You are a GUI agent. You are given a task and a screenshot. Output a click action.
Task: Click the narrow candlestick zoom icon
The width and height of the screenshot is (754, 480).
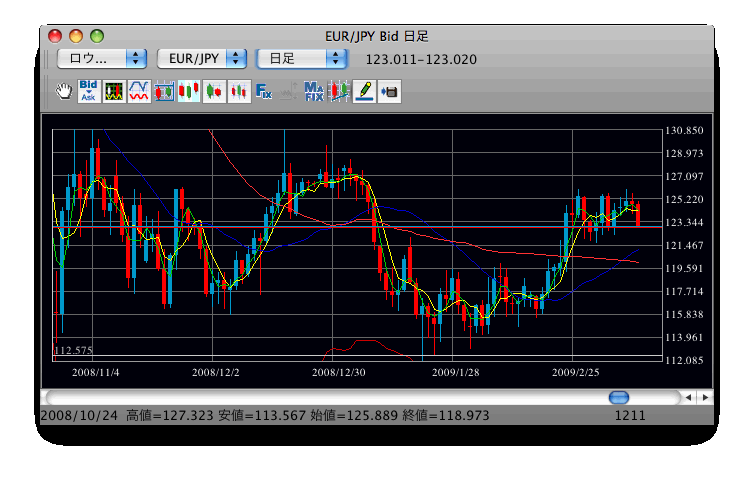(x=239, y=91)
